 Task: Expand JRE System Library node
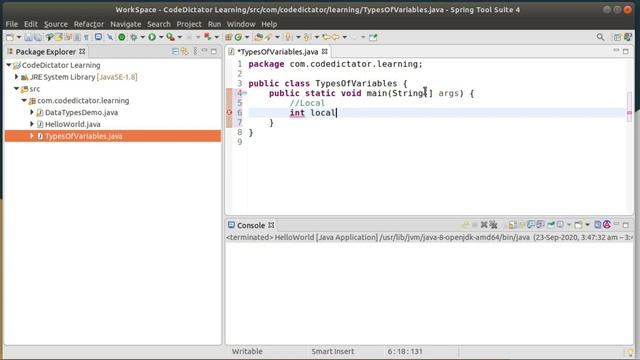[x=16, y=77]
